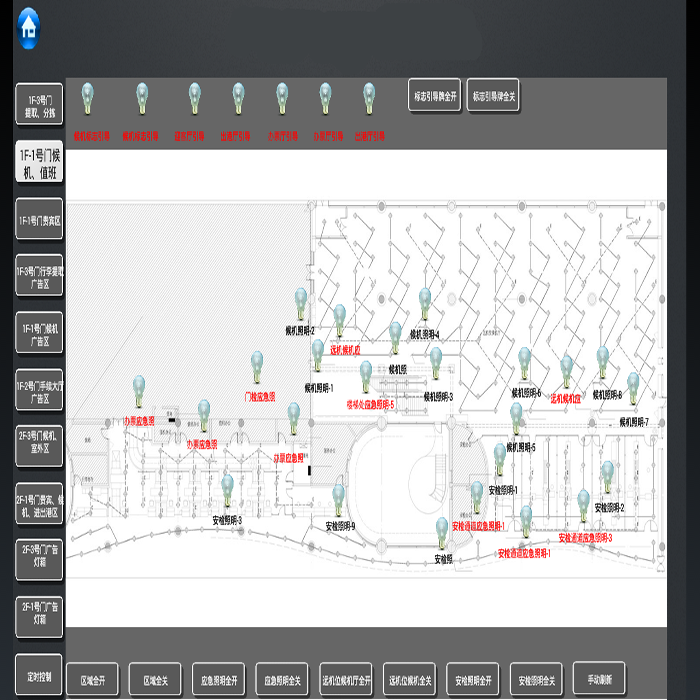700x700 pixels.
Task: Toggle the 迎客厅引导 sign bulb
Action: [194, 99]
